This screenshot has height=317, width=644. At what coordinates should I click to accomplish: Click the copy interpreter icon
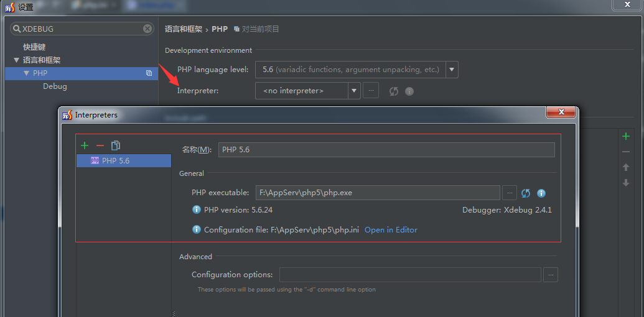(x=115, y=145)
